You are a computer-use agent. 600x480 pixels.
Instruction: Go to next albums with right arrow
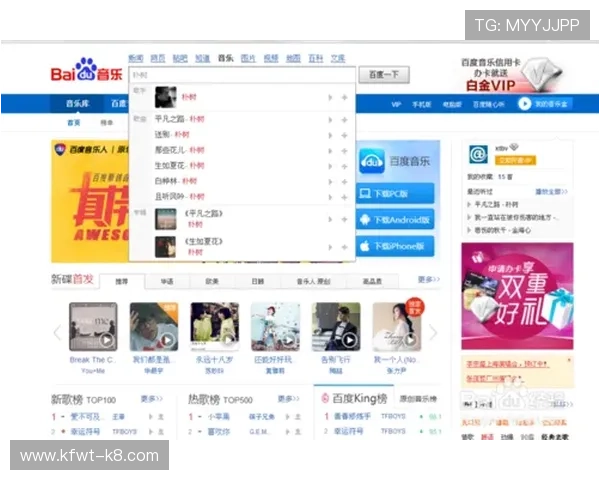click(x=433, y=332)
